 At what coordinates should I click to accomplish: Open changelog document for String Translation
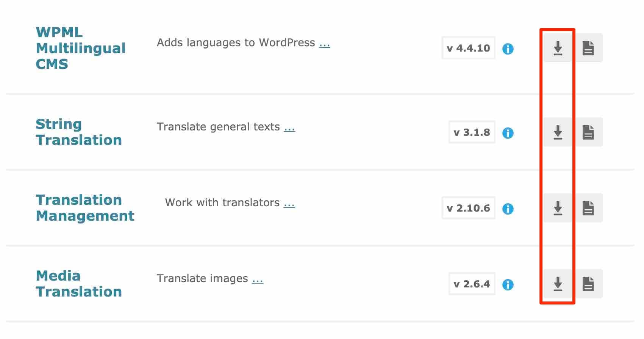point(588,132)
